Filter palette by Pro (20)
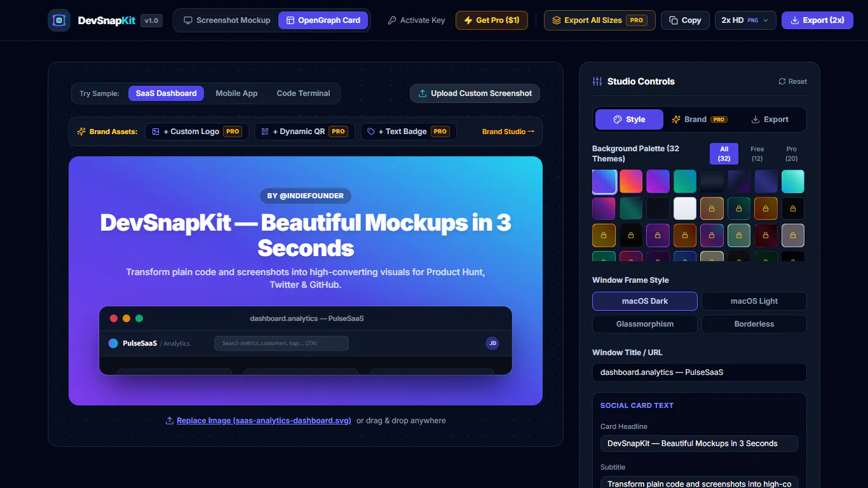Screen dimensions: 868x488 tap(791, 154)
